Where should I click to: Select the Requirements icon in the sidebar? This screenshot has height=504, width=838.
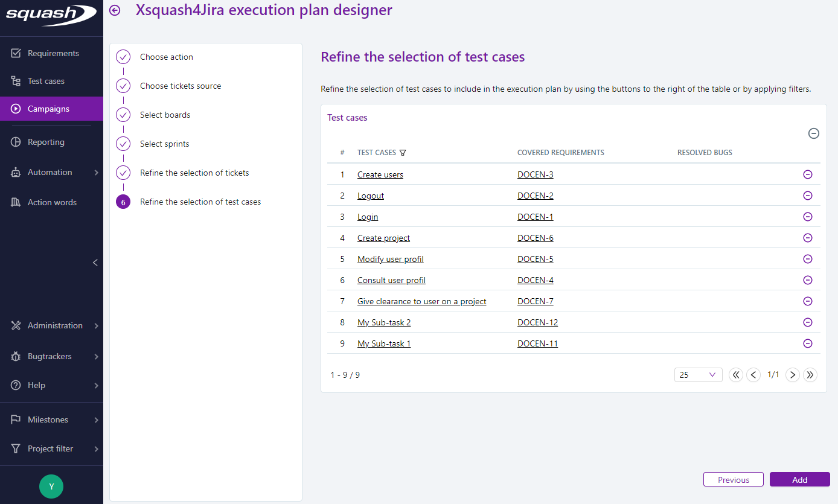pyautogui.click(x=16, y=53)
